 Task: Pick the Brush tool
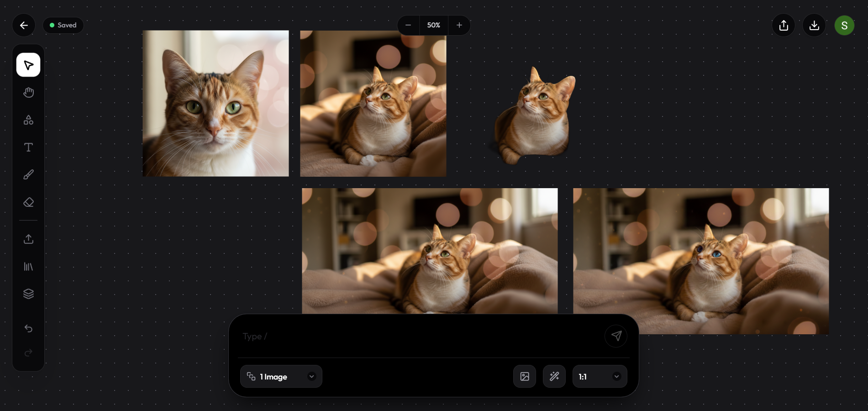coord(28,174)
